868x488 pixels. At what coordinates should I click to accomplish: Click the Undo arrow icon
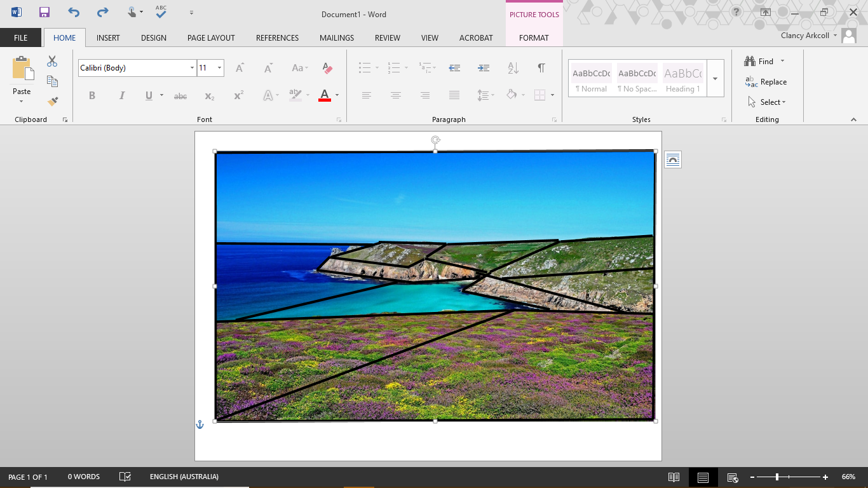point(74,12)
